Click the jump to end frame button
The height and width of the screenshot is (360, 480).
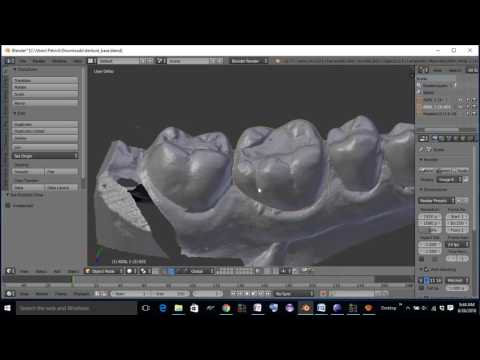[268, 294]
